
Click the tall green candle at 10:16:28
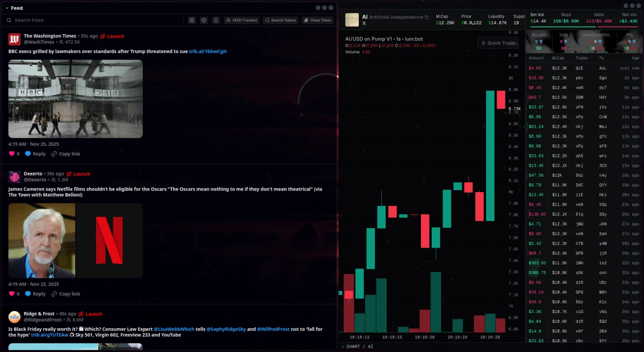point(490,156)
